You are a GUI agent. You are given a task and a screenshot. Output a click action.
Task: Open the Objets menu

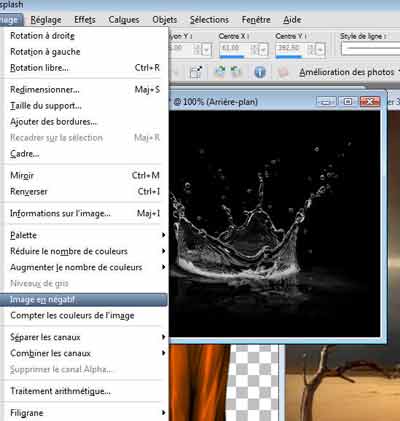pos(165,20)
